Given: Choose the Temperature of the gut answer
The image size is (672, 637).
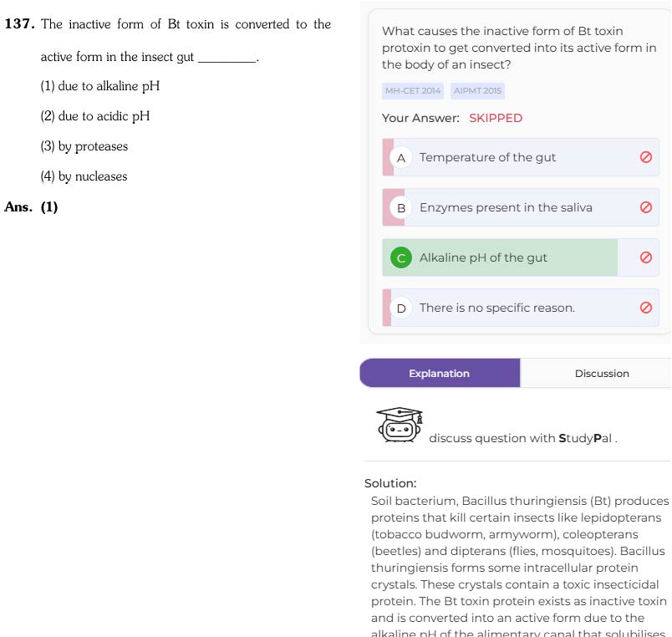Looking at the screenshot, I should [521, 157].
